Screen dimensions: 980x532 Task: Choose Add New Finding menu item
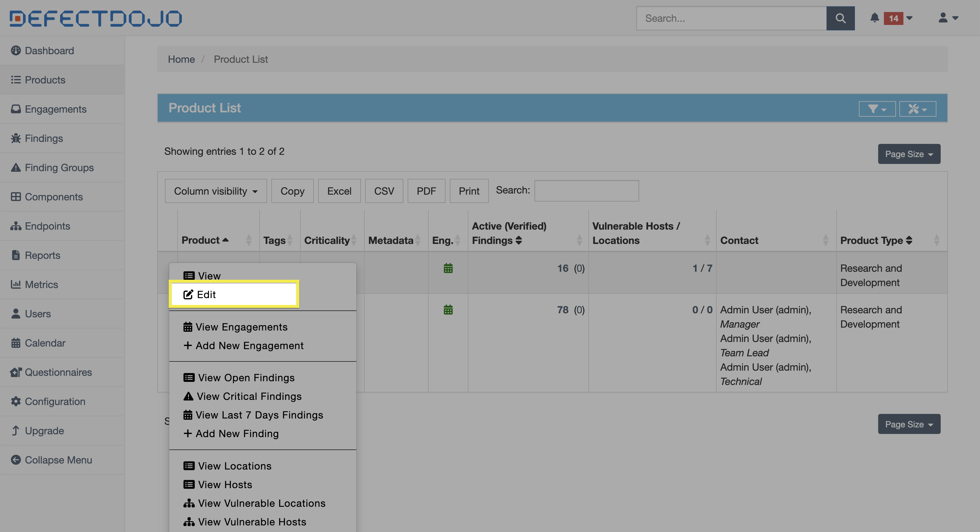pos(231,434)
